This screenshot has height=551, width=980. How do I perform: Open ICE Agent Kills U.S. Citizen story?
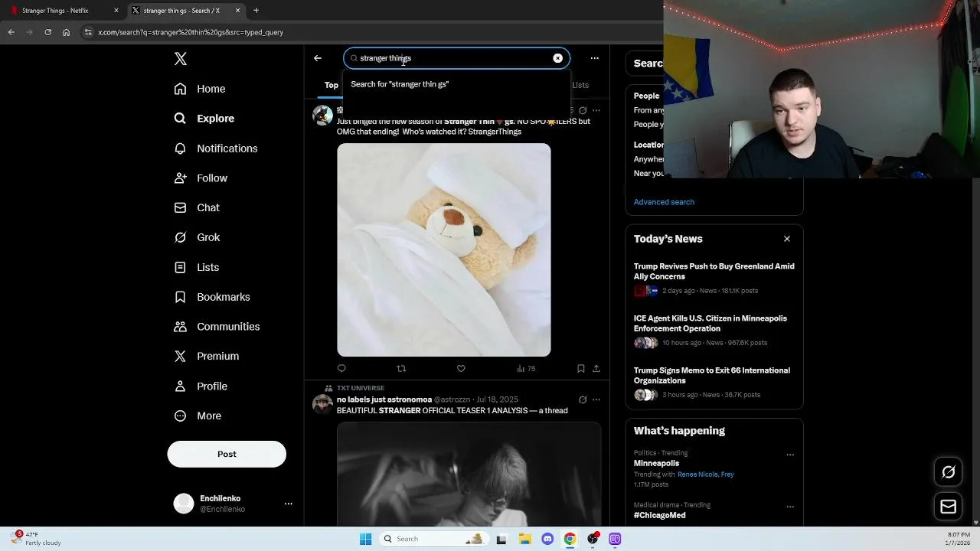[x=710, y=324]
